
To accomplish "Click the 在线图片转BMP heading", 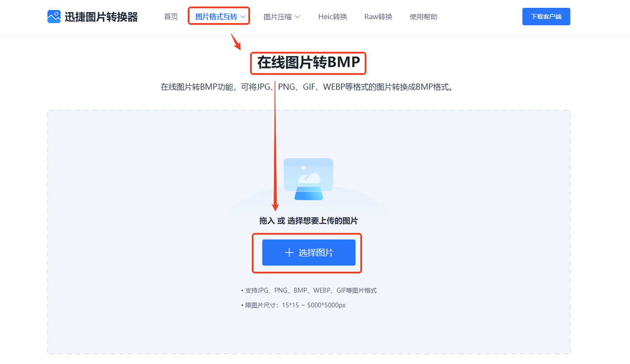I will [308, 63].
